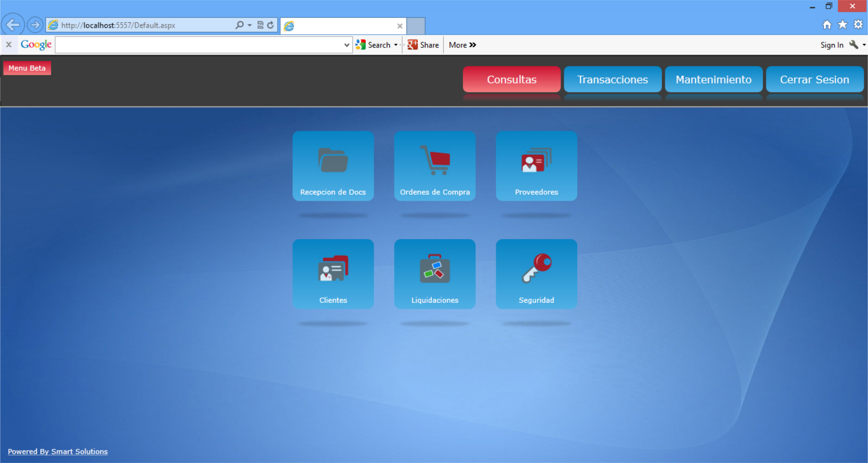Screen dimensions: 868x463
Task: Select the Transacciones menu tab
Action: coord(613,79)
